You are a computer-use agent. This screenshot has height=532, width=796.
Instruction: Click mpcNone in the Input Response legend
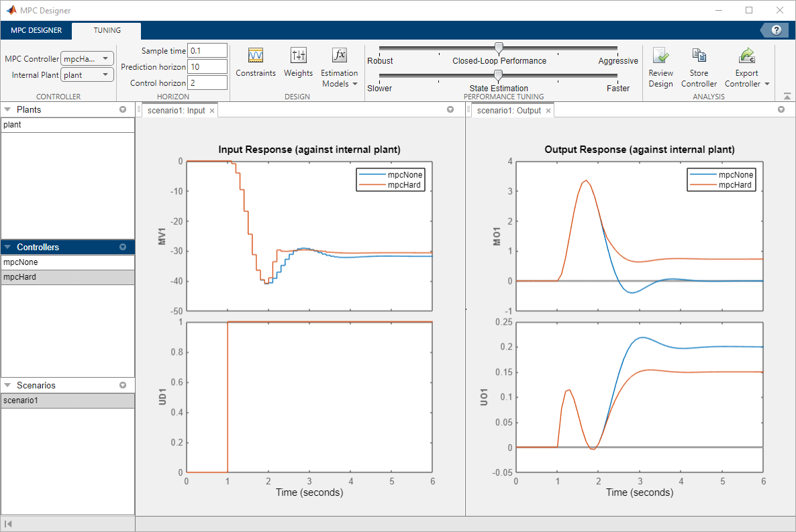pyautogui.click(x=405, y=174)
